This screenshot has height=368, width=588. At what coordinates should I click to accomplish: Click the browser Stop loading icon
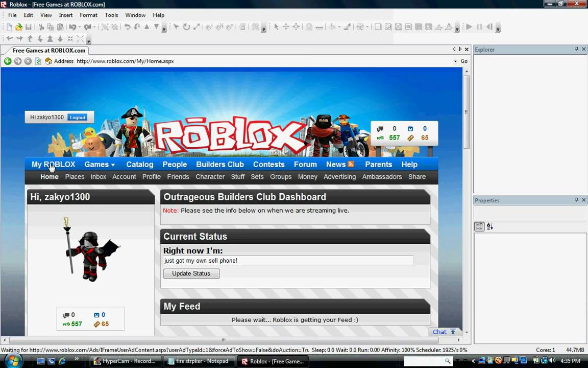coord(28,61)
